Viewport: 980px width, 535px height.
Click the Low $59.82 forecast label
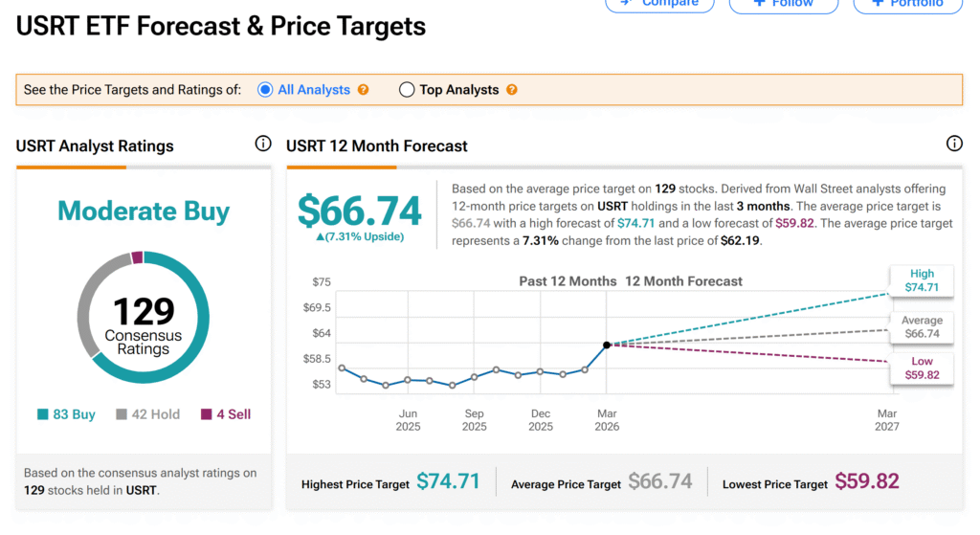922,368
